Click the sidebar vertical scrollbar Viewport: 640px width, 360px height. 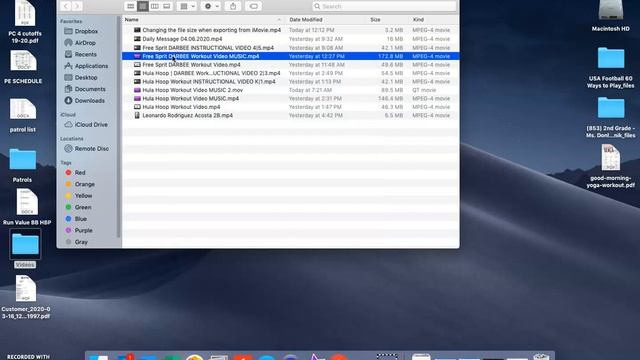click(x=119, y=127)
